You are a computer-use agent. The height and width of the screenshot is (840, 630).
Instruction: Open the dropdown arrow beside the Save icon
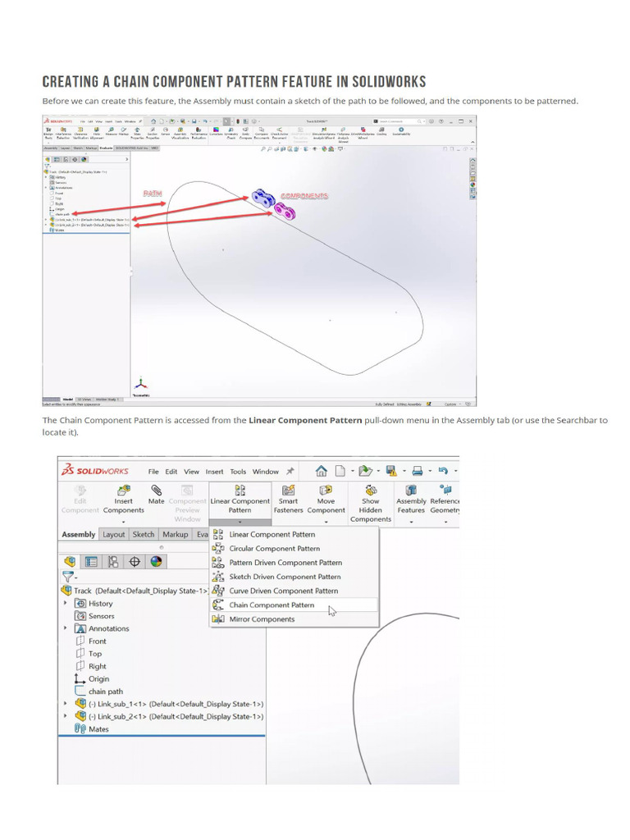click(x=404, y=472)
